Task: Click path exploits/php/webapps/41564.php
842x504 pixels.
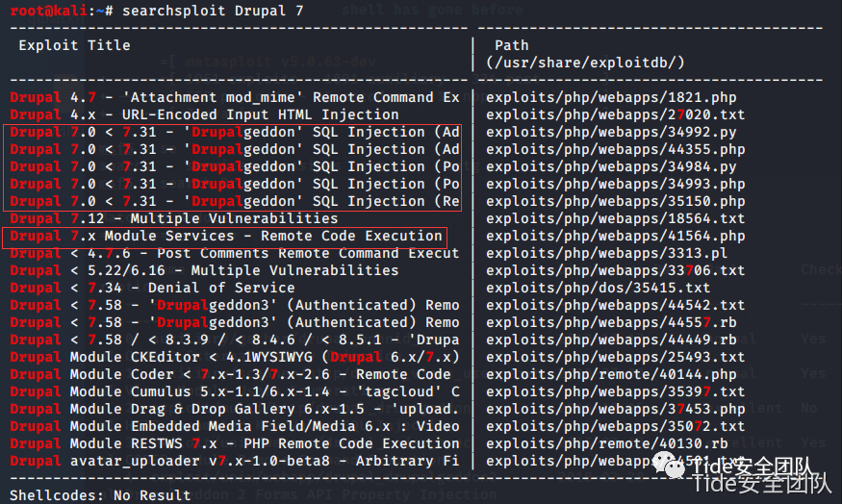Action: (616, 237)
